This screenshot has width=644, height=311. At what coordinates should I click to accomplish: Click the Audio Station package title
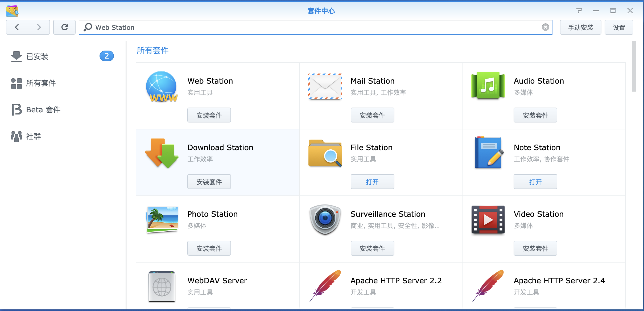pyautogui.click(x=539, y=81)
